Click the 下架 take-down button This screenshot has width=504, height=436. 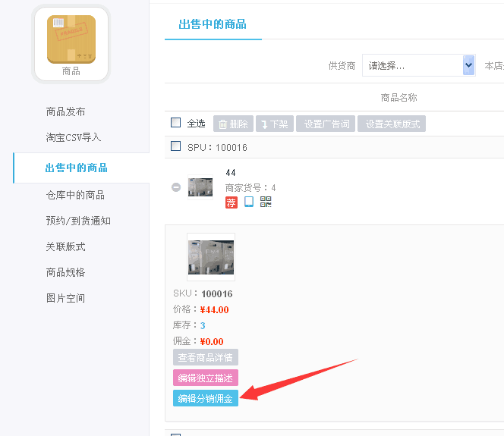275,124
